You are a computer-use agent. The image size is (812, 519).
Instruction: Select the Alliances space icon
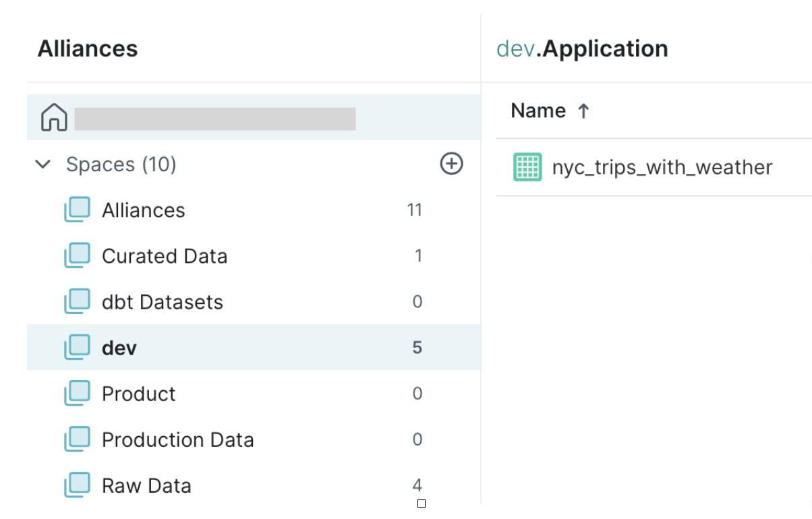(x=77, y=210)
